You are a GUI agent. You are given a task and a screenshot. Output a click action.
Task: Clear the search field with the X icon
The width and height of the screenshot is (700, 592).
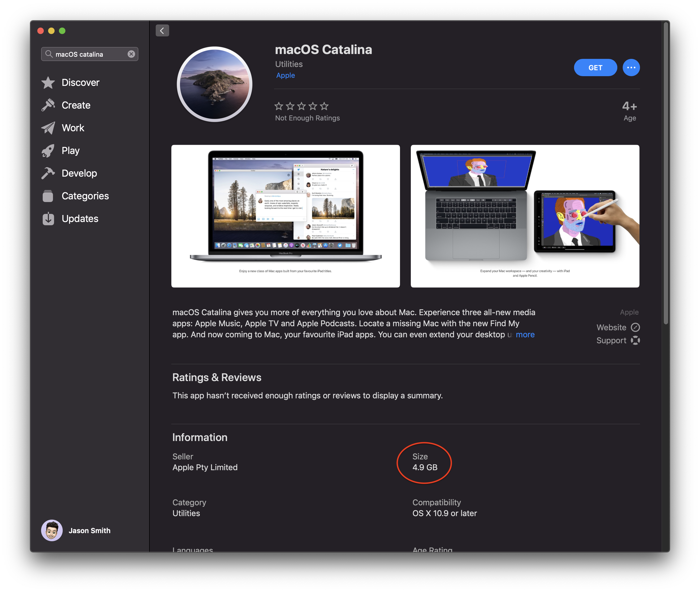(131, 54)
